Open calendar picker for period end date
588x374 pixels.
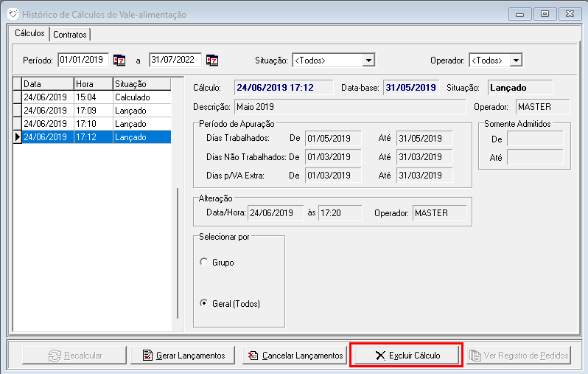tap(212, 60)
